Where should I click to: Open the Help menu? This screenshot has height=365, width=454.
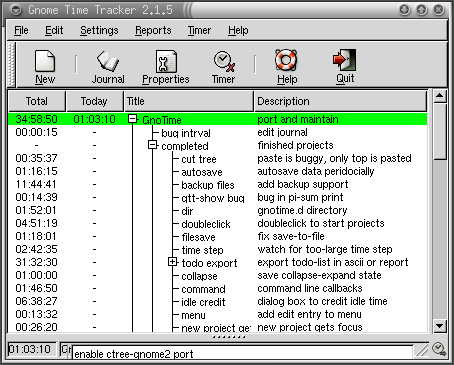[238, 30]
